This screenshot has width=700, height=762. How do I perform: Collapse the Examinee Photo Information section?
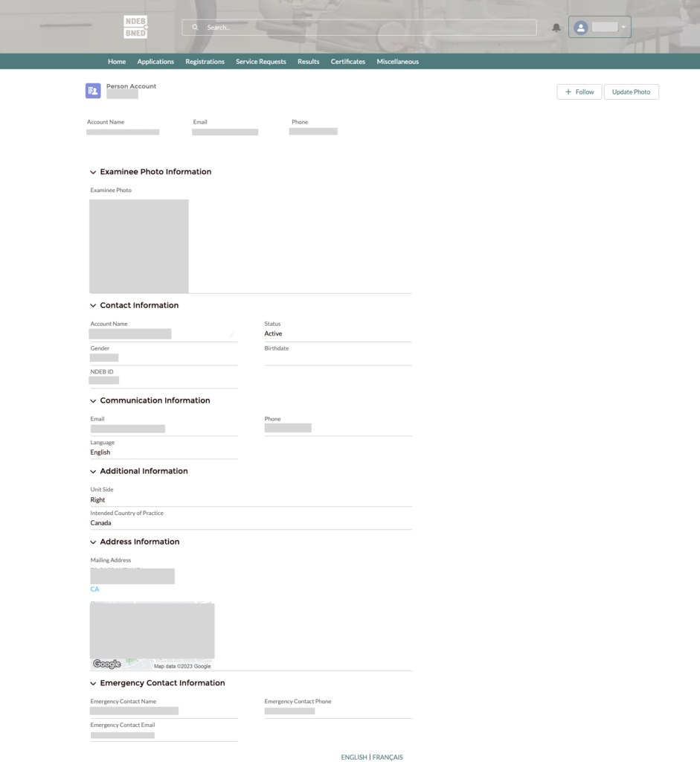point(93,172)
